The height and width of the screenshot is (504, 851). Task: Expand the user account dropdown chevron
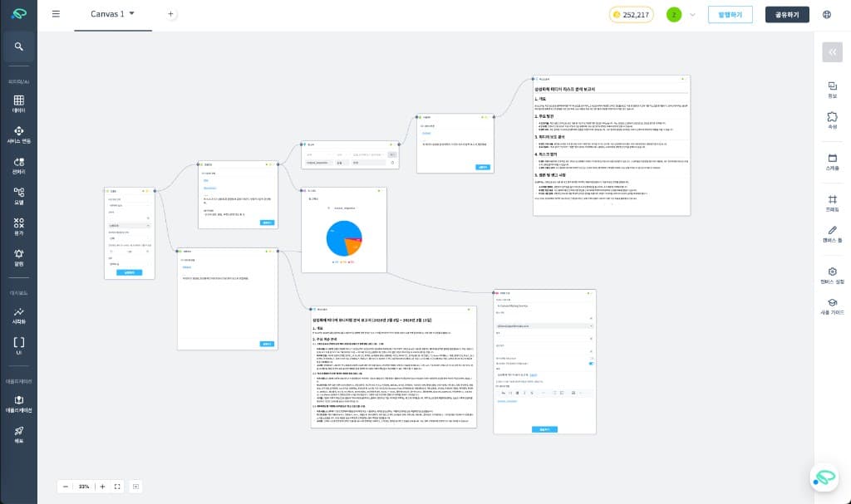pyautogui.click(x=692, y=14)
